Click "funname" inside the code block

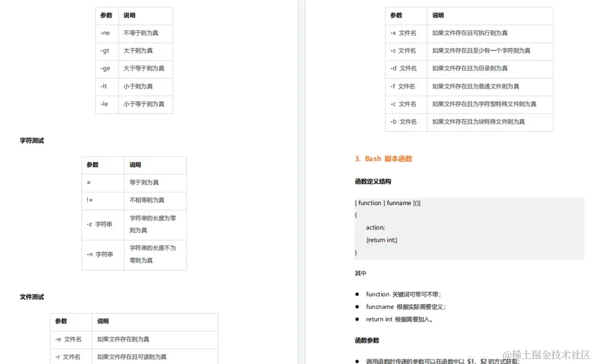[x=397, y=202]
